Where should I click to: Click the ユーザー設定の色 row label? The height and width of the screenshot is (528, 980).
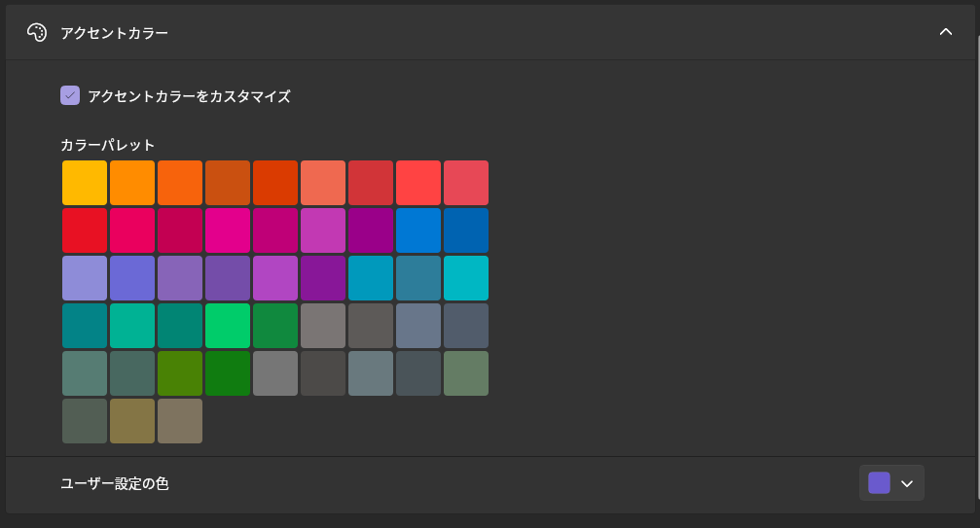[x=114, y=483]
